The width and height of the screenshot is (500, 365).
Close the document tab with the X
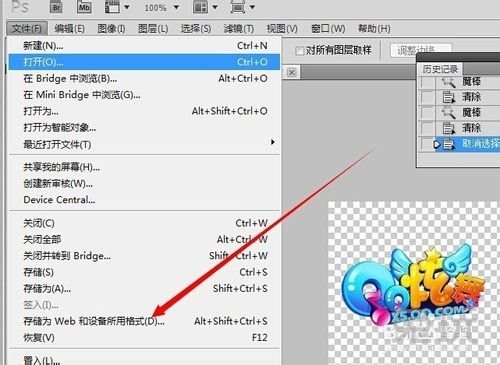[292, 72]
